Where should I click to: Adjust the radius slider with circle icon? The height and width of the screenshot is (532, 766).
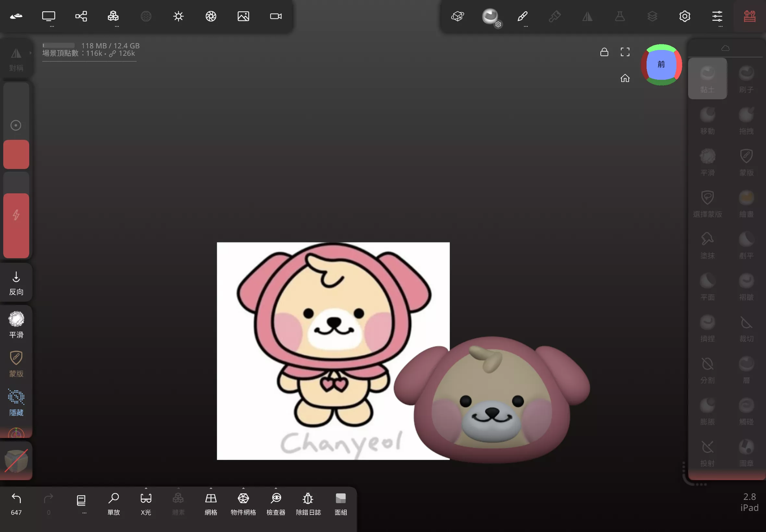click(16, 125)
